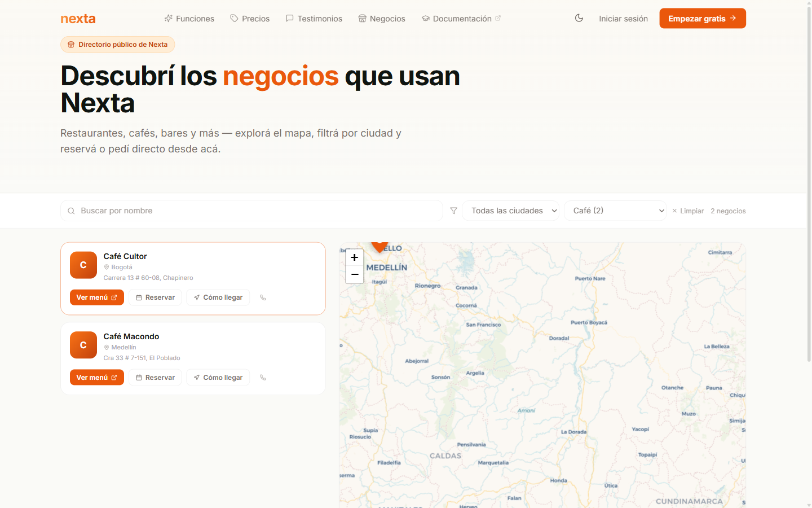Click Iniciar sesión link

click(623, 19)
